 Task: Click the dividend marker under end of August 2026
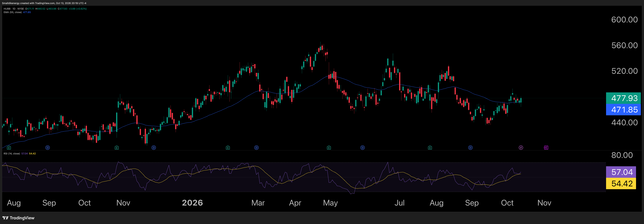[470, 148]
